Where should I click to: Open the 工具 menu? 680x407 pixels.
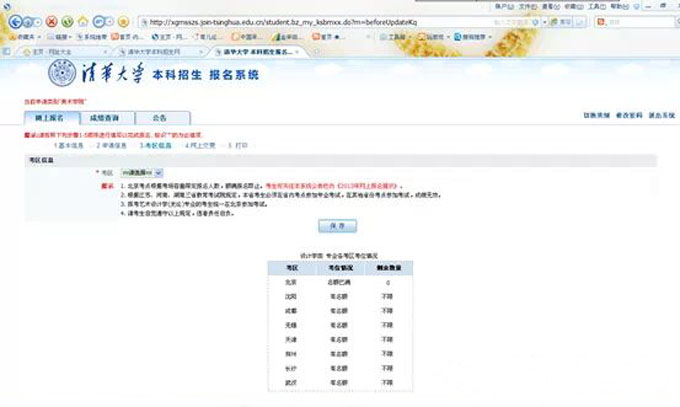click(x=596, y=7)
